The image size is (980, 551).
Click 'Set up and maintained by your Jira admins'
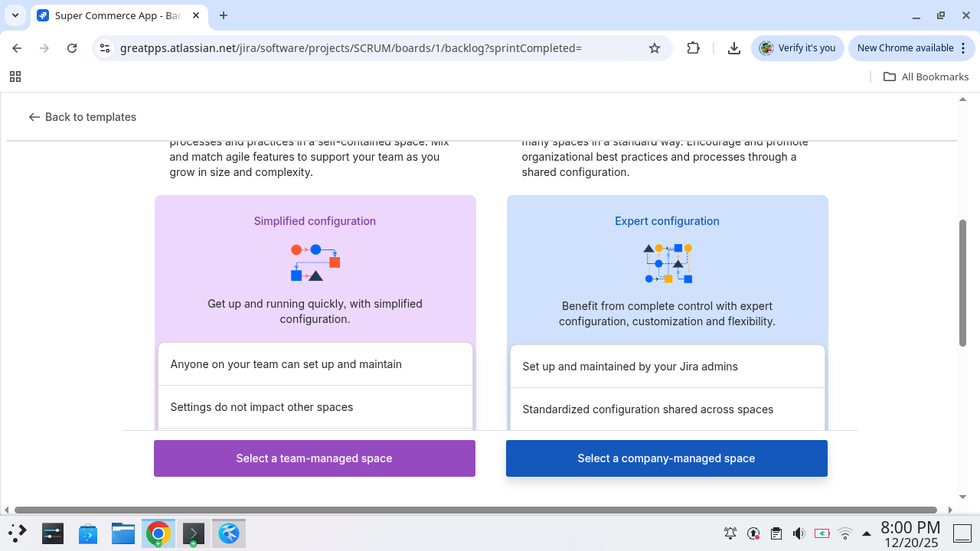point(668,367)
